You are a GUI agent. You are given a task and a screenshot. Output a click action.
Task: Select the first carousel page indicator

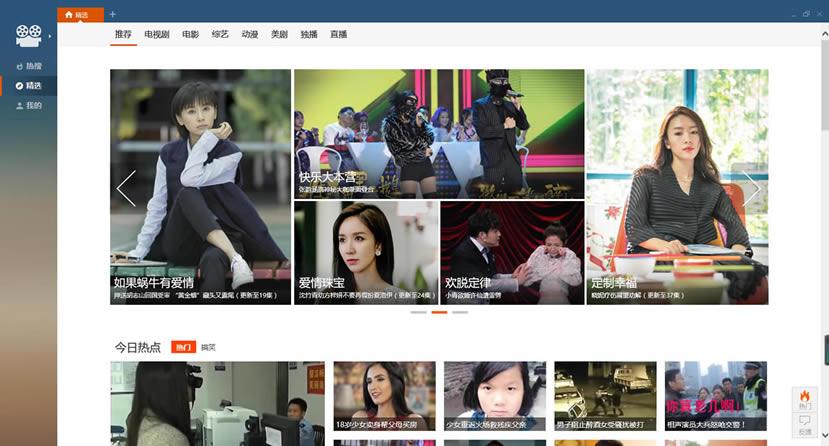pyautogui.click(x=418, y=312)
